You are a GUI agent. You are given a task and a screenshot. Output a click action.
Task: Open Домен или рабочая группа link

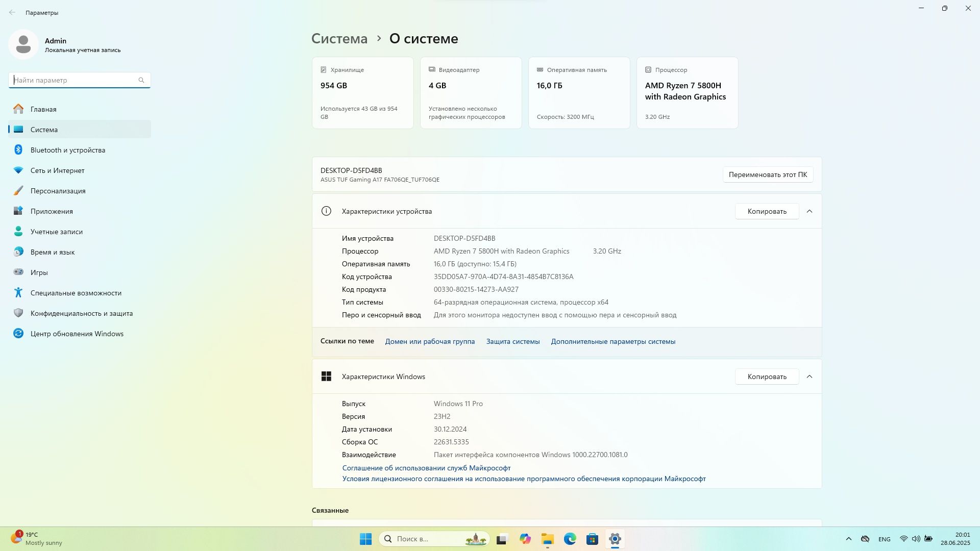[x=430, y=341]
